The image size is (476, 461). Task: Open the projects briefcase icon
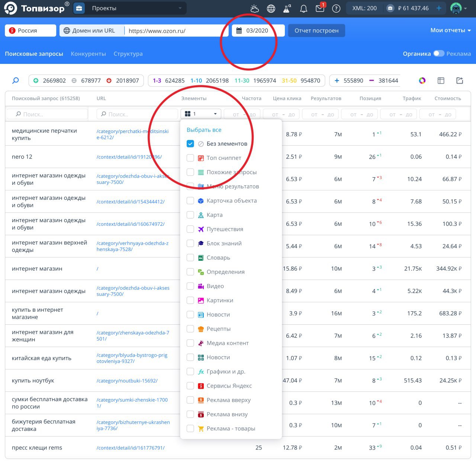coord(79,8)
